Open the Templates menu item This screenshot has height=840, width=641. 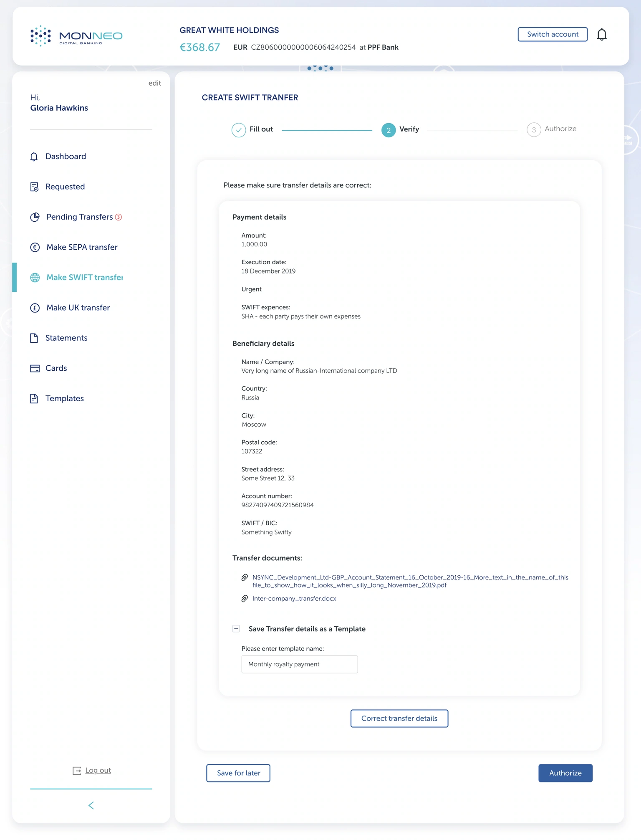coord(65,399)
